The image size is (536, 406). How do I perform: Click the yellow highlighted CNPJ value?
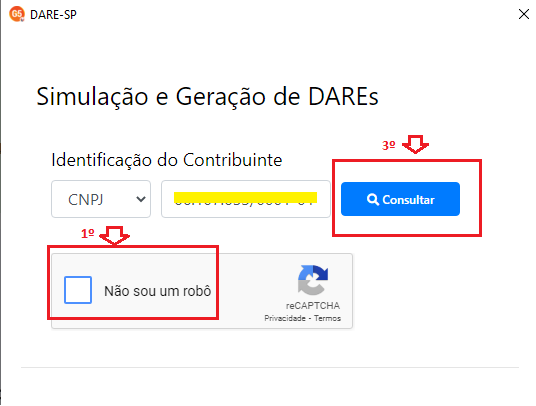coord(245,198)
